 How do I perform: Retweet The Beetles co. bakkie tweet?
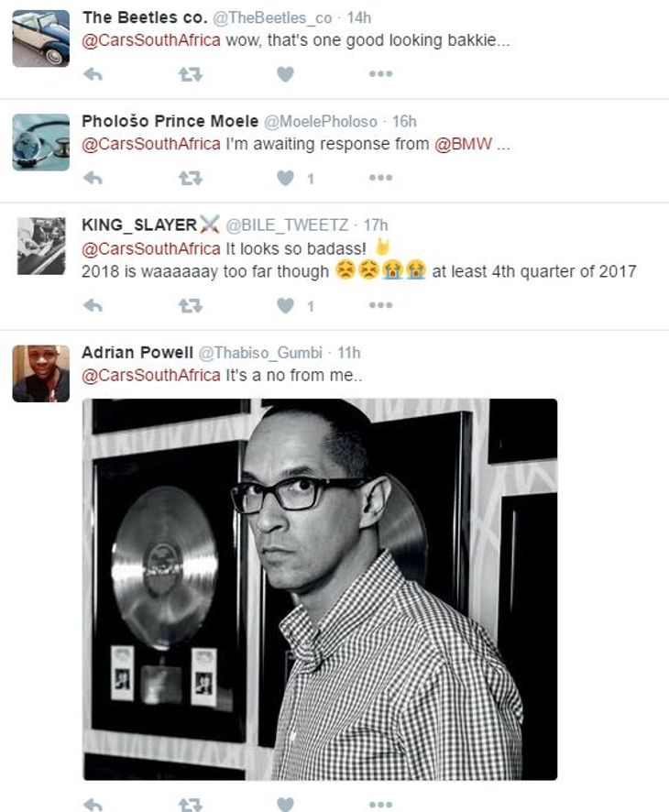(190, 74)
